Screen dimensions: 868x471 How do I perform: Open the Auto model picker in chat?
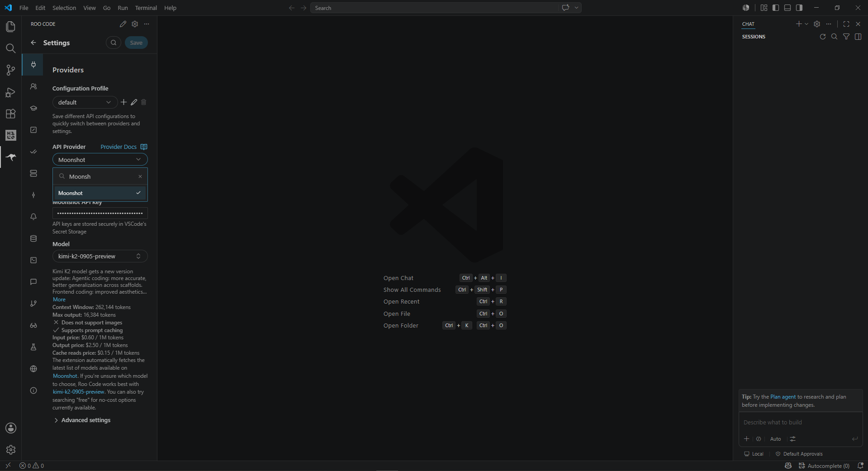click(775, 439)
